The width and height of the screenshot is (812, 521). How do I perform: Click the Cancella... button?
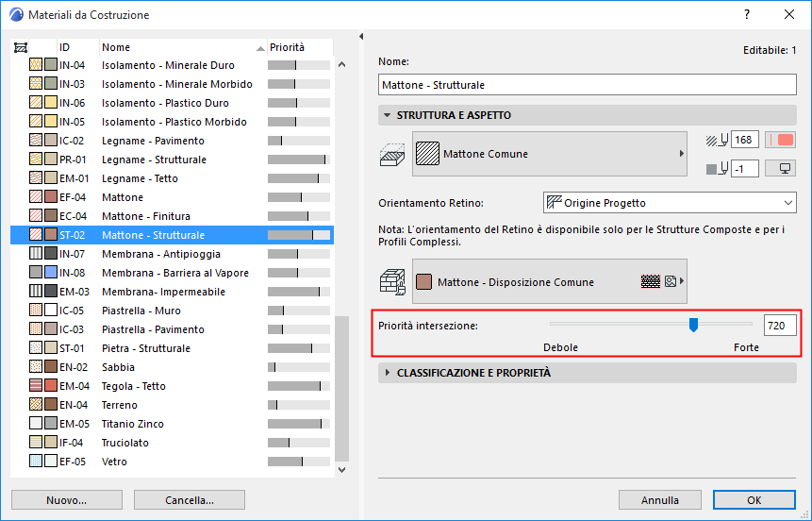190,500
